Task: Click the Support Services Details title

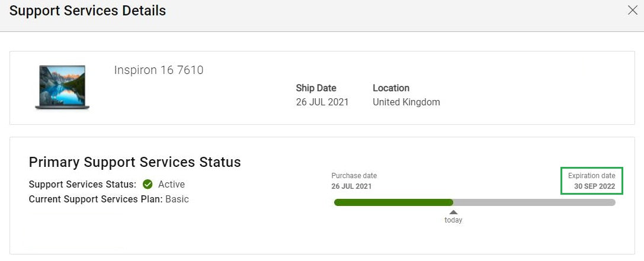Action: (88, 11)
